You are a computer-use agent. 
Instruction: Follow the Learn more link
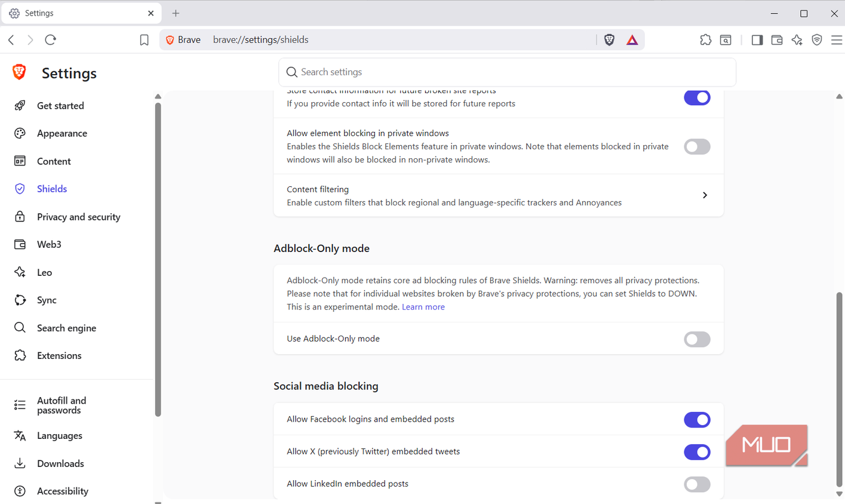(423, 307)
